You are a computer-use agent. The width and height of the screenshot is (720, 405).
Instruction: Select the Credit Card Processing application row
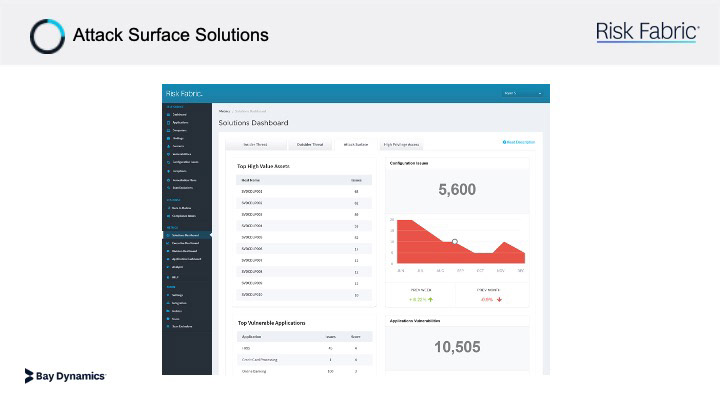click(x=304, y=360)
